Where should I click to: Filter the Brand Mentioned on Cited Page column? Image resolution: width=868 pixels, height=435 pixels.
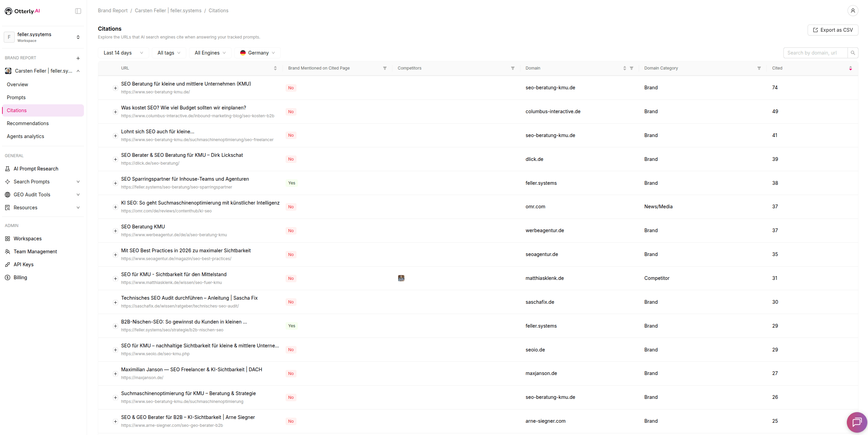point(385,68)
